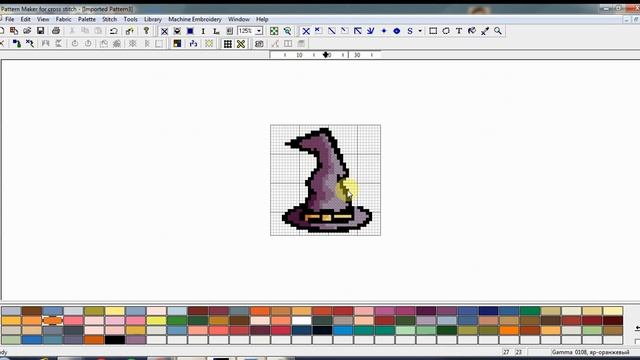Click the Print icon
The height and width of the screenshot is (360, 640).
(56, 31)
